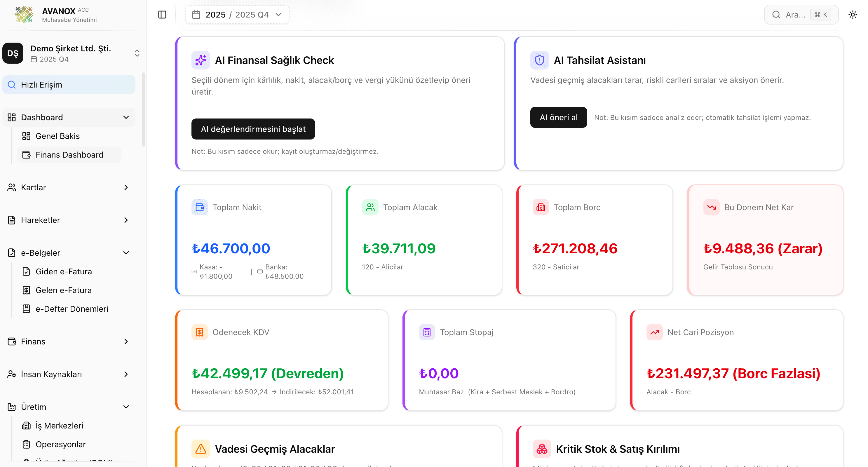Click the sidebar vertical scrollbar

click(144, 109)
